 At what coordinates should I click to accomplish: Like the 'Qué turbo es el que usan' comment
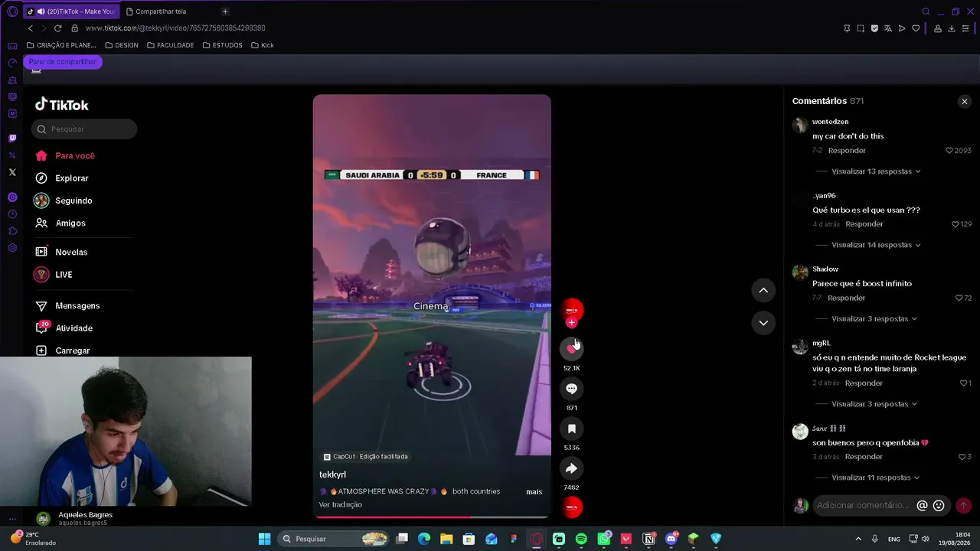(955, 224)
